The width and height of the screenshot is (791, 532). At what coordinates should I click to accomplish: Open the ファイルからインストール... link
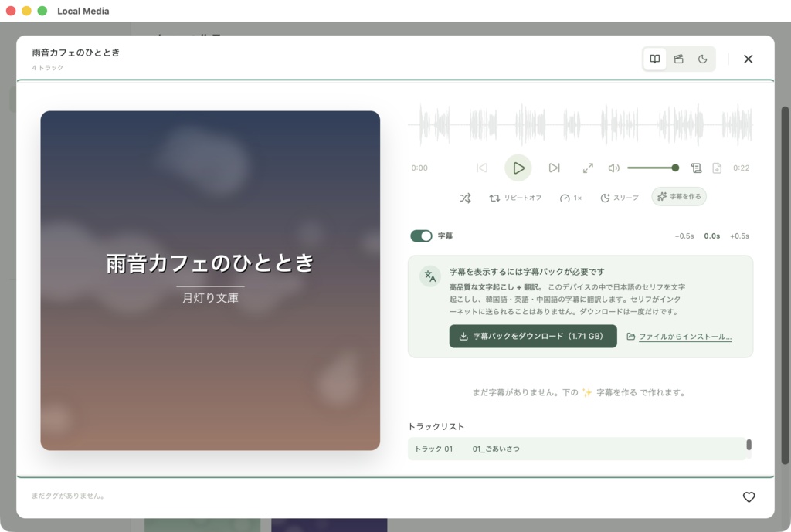pos(679,337)
